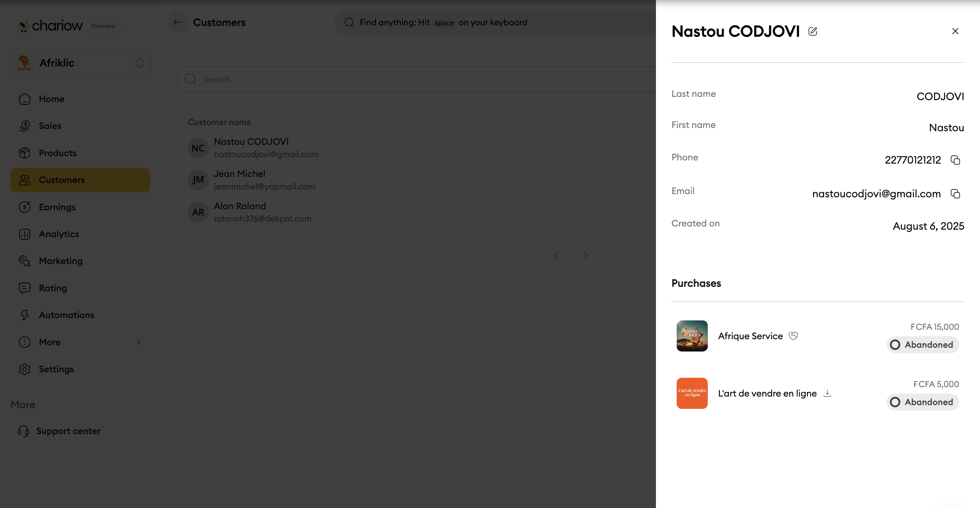Open Sales in the sidebar

point(80,126)
